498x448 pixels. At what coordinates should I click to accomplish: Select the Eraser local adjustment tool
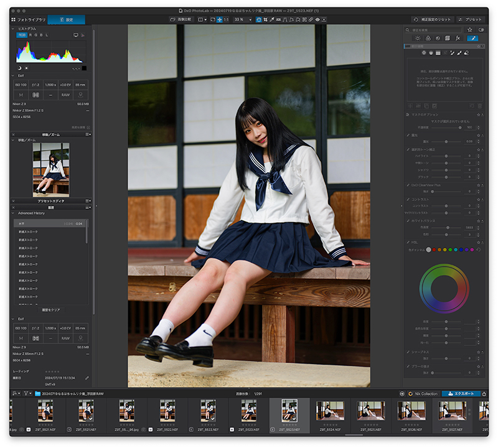[466, 53]
